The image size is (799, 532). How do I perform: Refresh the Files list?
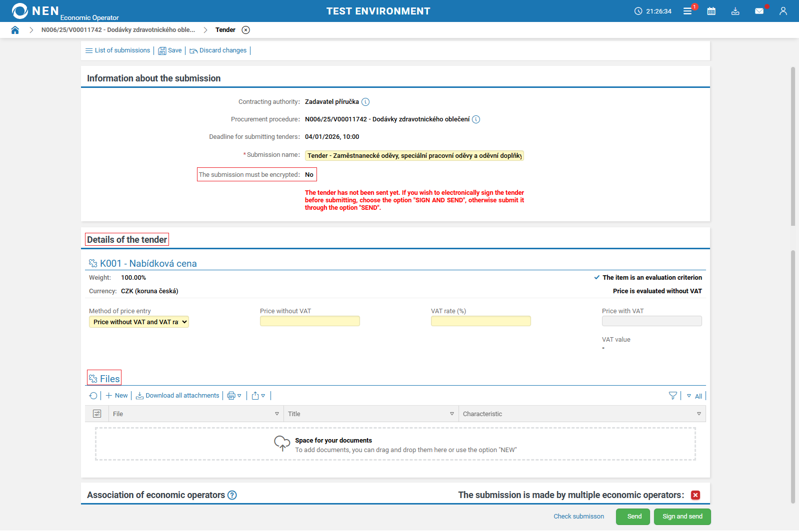[x=93, y=396]
